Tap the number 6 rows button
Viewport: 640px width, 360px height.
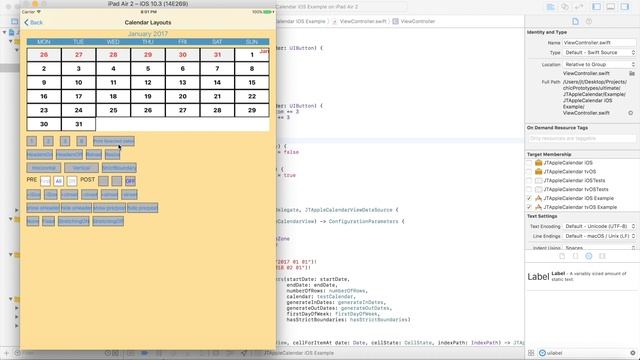[81, 141]
